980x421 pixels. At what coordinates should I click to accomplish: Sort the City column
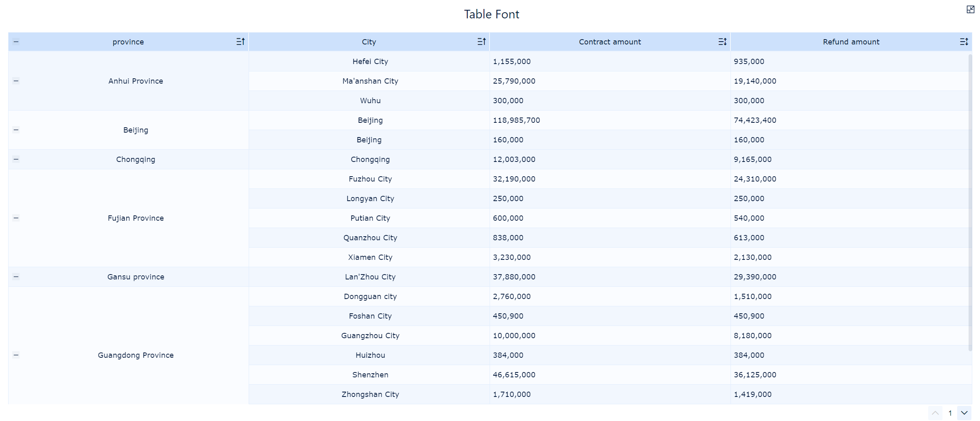click(481, 41)
